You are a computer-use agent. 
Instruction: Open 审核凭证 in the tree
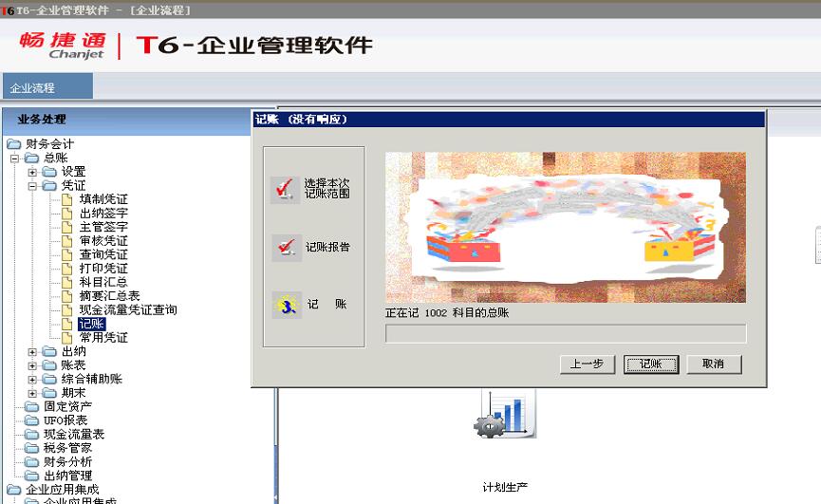pos(103,241)
